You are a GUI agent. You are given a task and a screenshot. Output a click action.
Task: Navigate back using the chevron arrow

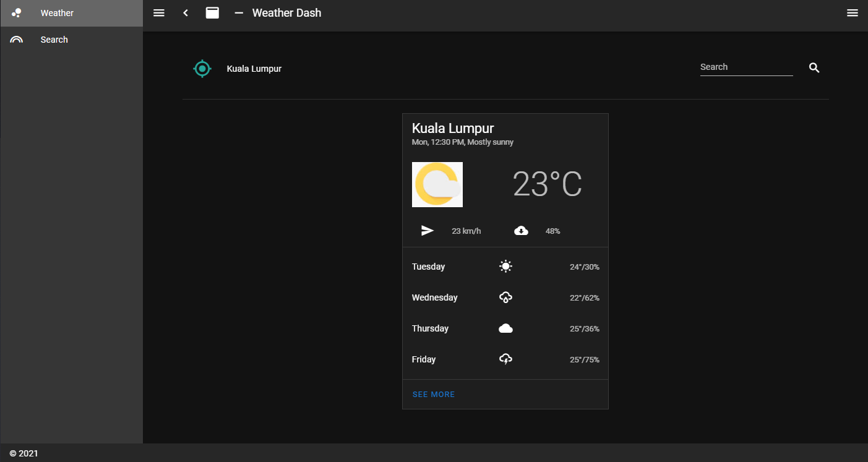pos(185,12)
